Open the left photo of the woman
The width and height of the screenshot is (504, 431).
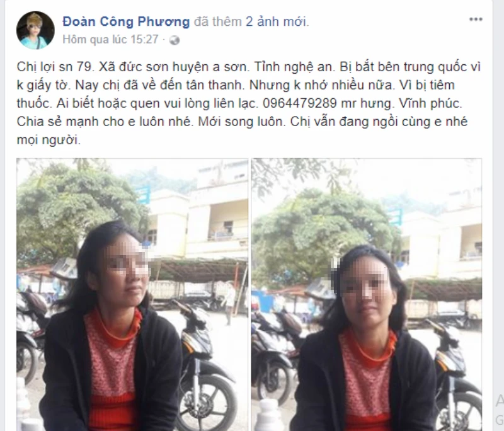point(132,294)
